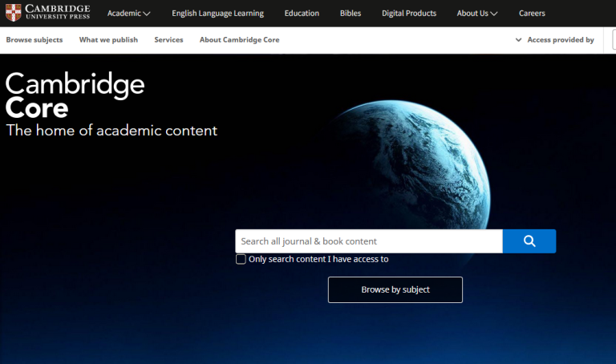Screen dimensions: 616x364
Task: Open the Services link
Action: pos(168,39)
